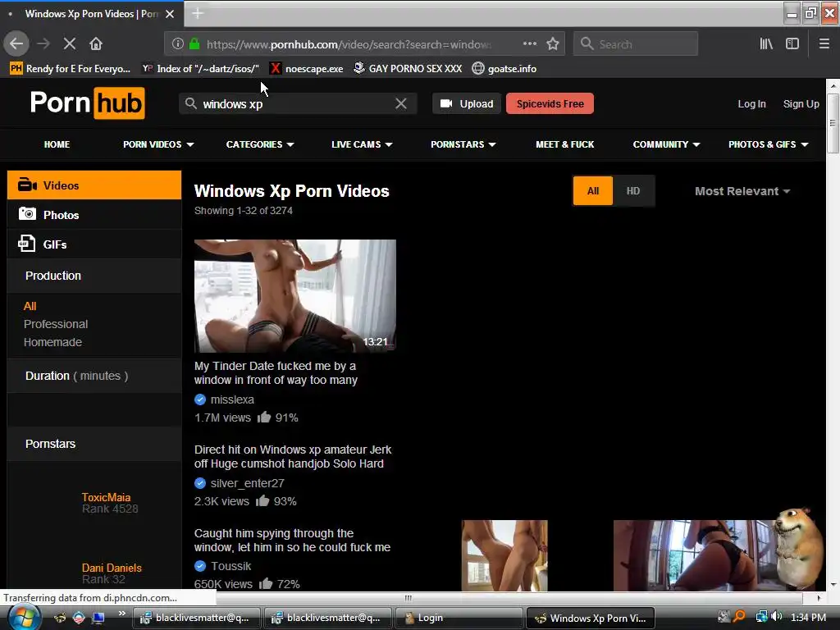Click the verified badge next to misslexa
840x630 pixels.
(200, 399)
